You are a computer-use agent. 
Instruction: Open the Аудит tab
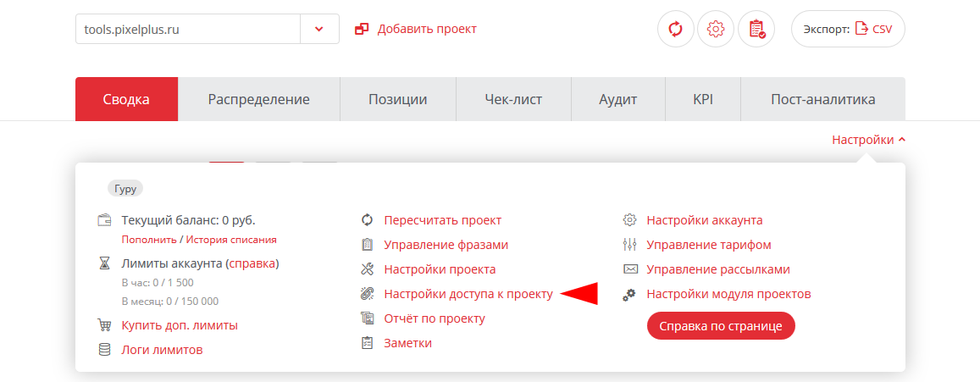[617, 99]
